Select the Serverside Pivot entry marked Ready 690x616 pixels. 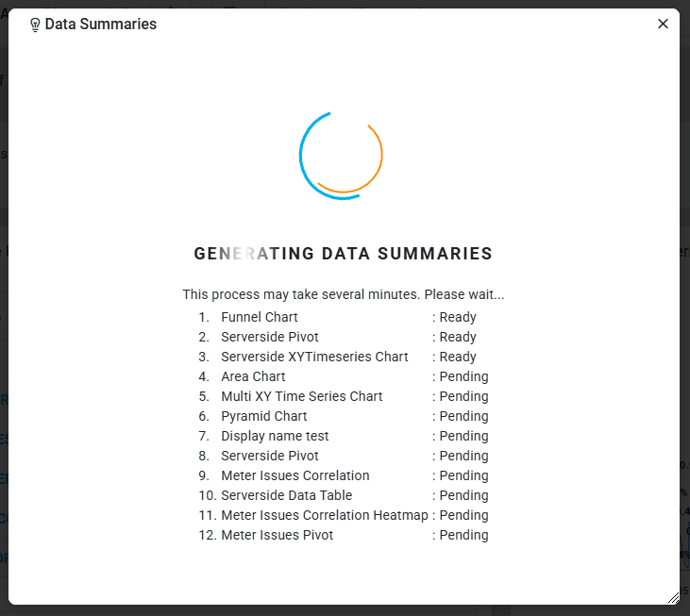270,337
